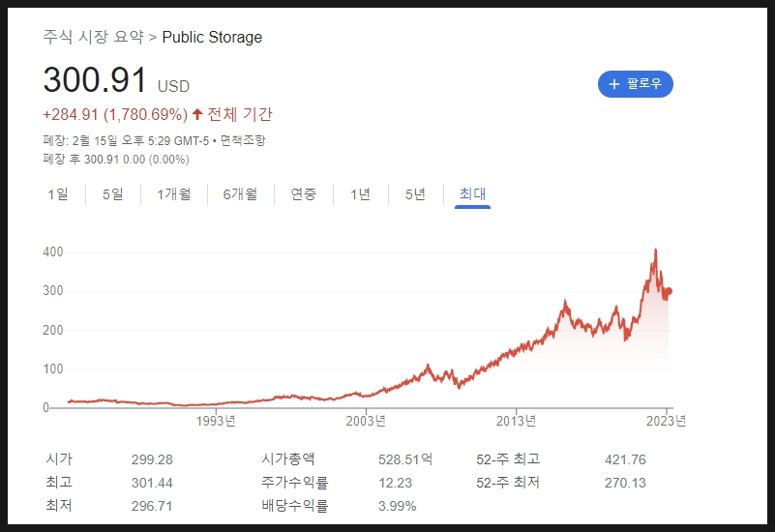Click the 배당수익률 value 3.99%
This screenshot has width=775, height=532.
[398, 506]
